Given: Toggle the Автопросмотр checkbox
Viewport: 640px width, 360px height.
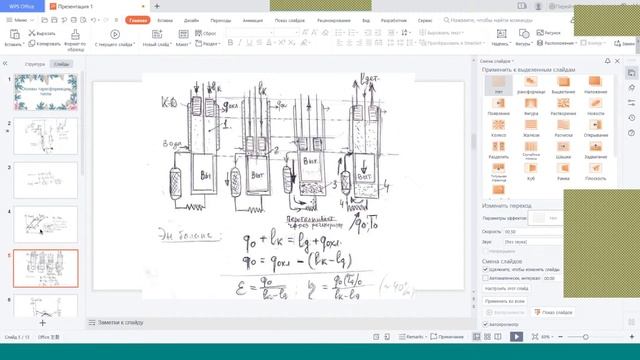Looking at the screenshot, I should click(x=485, y=324).
